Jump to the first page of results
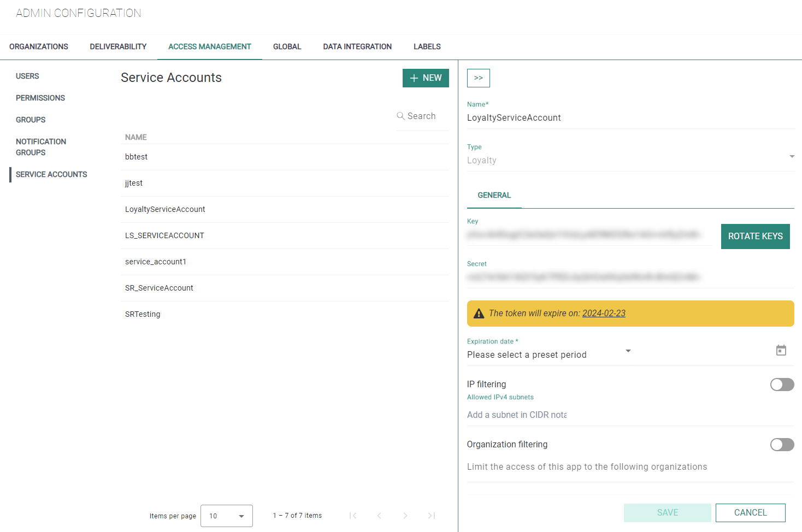 pos(353,516)
